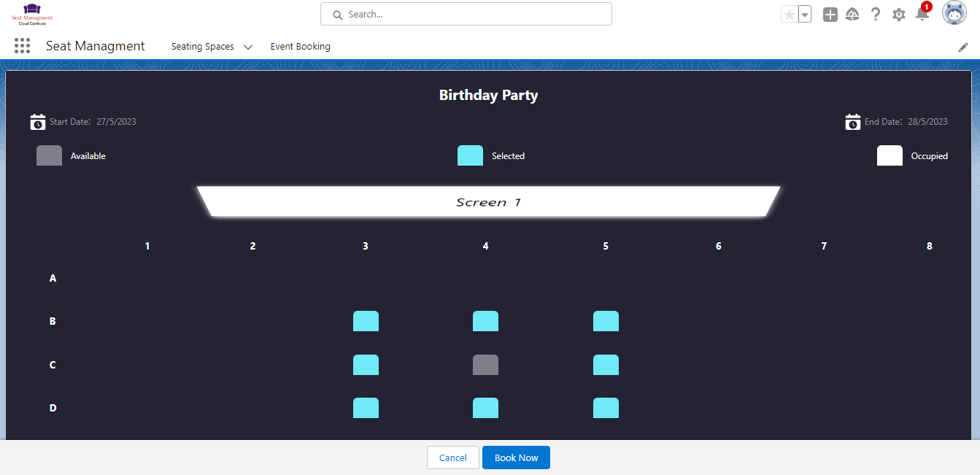The width and height of the screenshot is (980, 475).
Task: Deselect seat B3 in the seat map
Action: pyautogui.click(x=366, y=321)
